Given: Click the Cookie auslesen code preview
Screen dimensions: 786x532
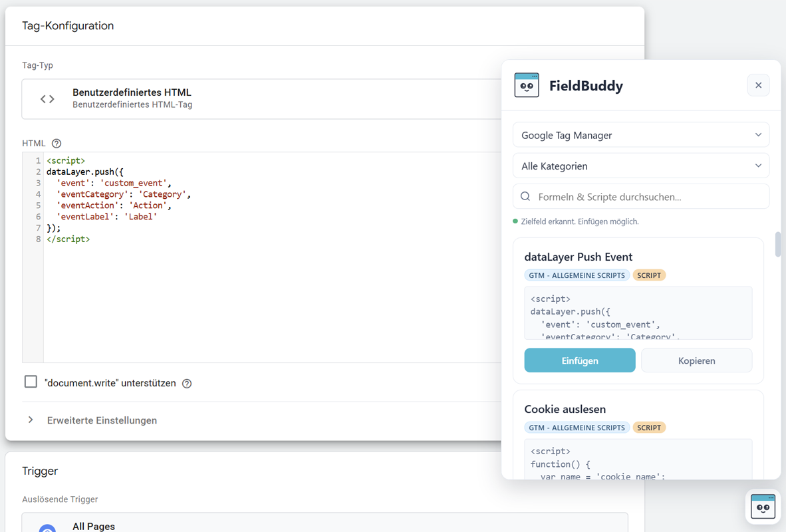Looking at the screenshot, I should [x=638, y=460].
